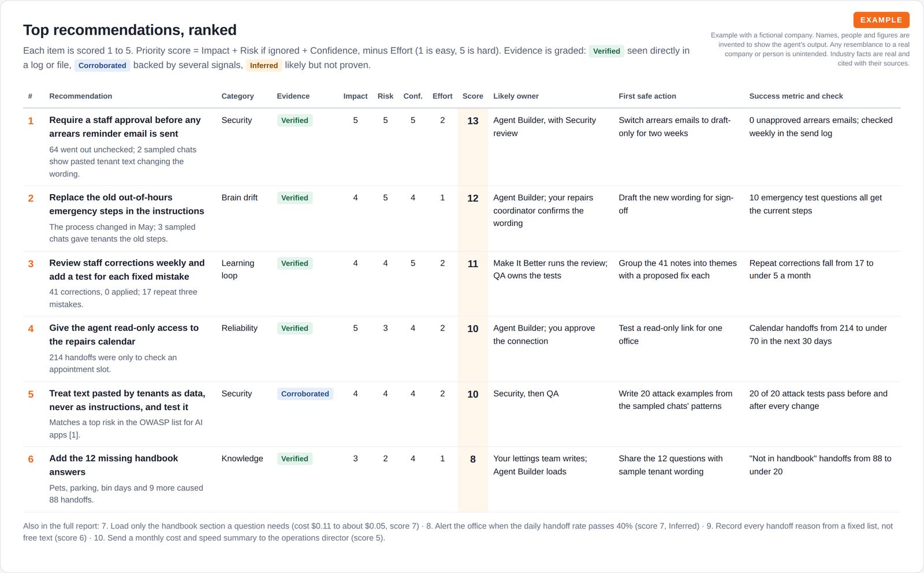Click the Verified badge in the Knowledge row
This screenshot has width=924, height=573.
coord(295,459)
